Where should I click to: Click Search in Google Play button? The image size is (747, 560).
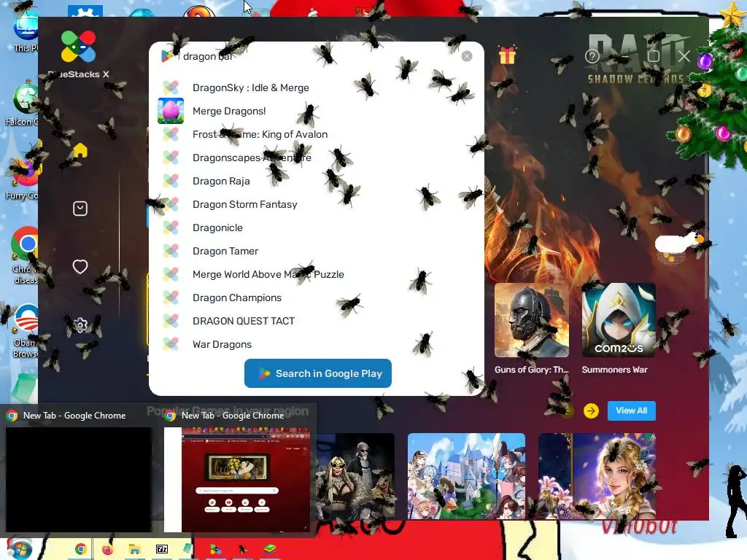pyautogui.click(x=318, y=373)
